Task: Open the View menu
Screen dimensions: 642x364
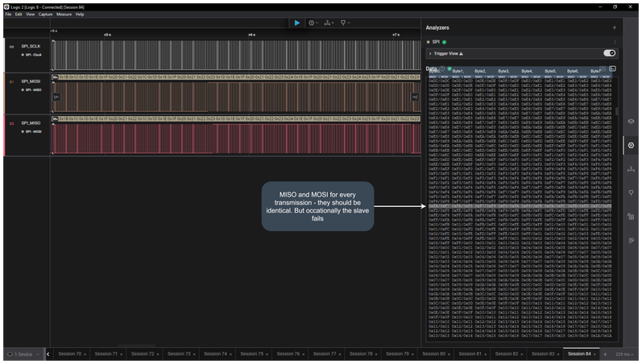Action: pos(31,14)
